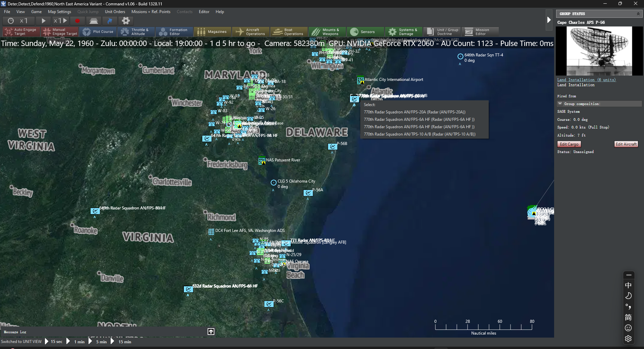Switch IME to Chinese input mode (中)
This screenshot has height=349, width=644.
pyautogui.click(x=628, y=285)
